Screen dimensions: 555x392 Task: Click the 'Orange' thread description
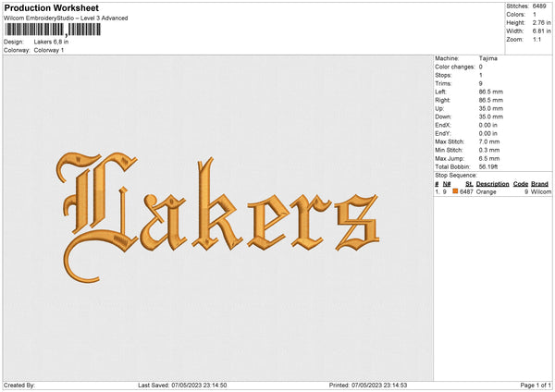pyautogui.click(x=486, y=191)
